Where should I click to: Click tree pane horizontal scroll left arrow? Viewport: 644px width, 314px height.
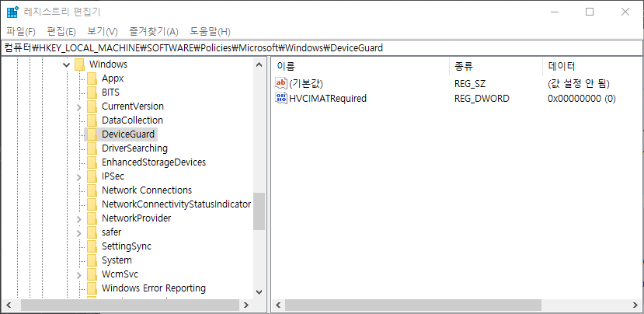pyautogui.click(x=8, y=305)
